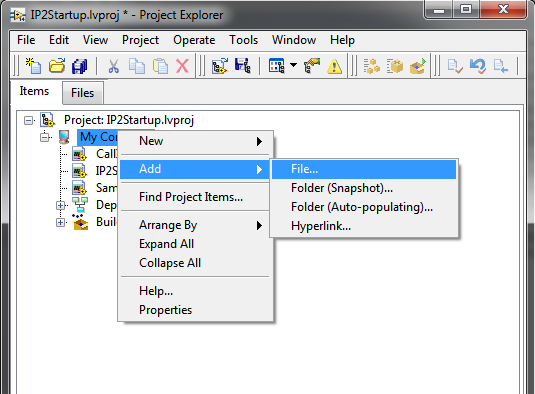The width and height of the screenshot is (535, 394).
Task: Click the Save project tree icon
Action: coord(243,66)
